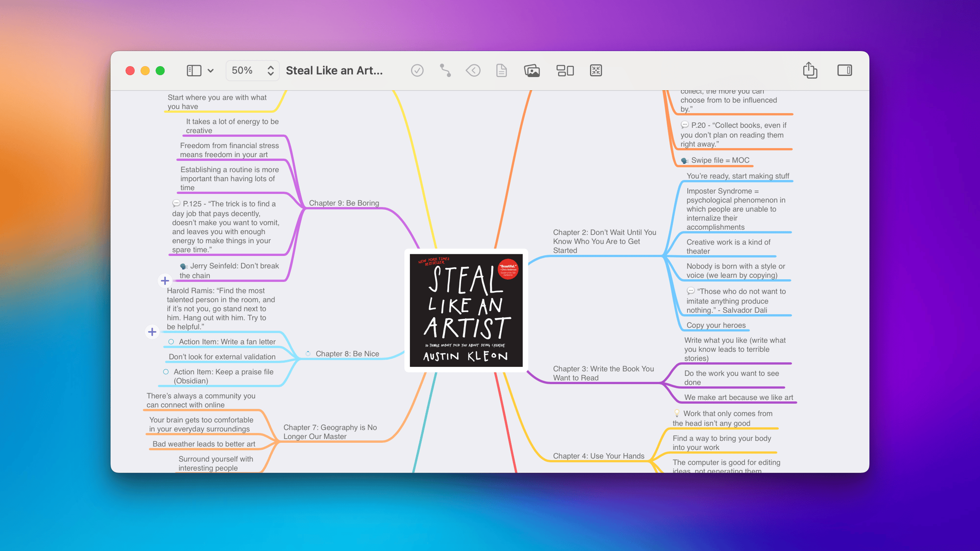Select "Do the work you want to see done"
The width and height of the screenshot is (980, 551).
coord(731,378)
